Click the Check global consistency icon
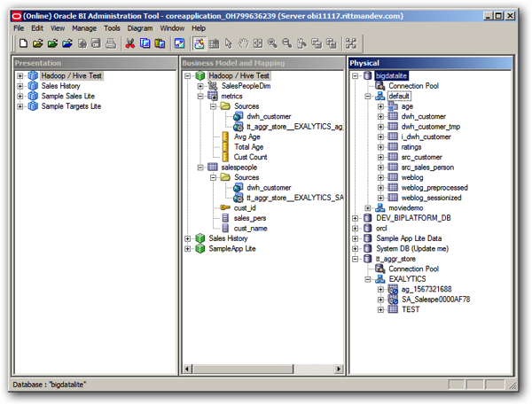 [x=179, y=43]
